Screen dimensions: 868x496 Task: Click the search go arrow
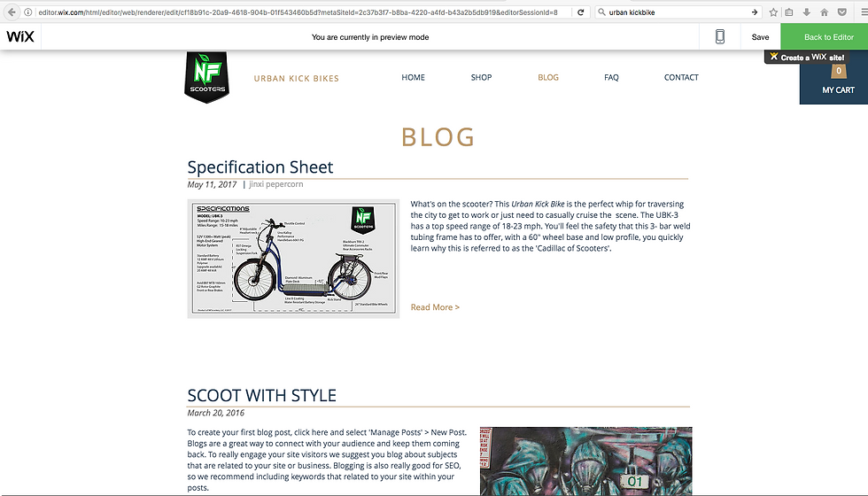[754, 12]
